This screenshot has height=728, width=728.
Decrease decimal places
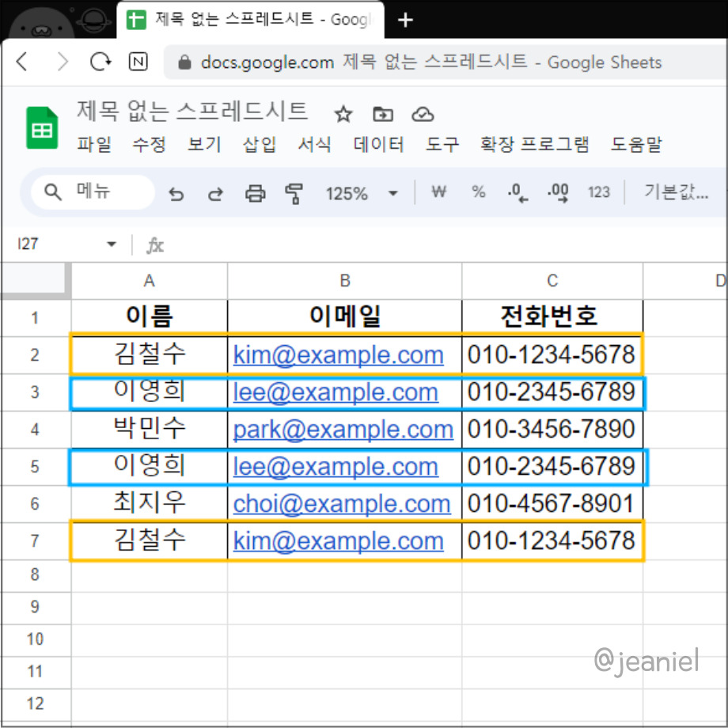click(518, 192)
